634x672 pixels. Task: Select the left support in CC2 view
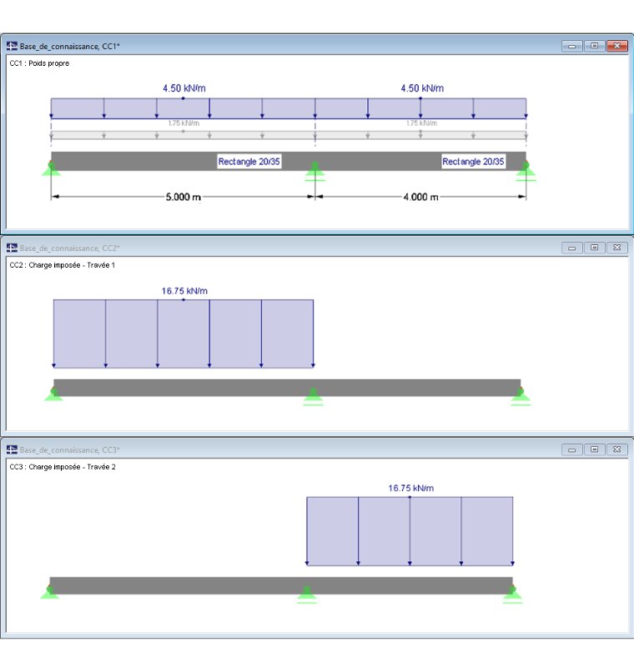click(x=53, y=394)
